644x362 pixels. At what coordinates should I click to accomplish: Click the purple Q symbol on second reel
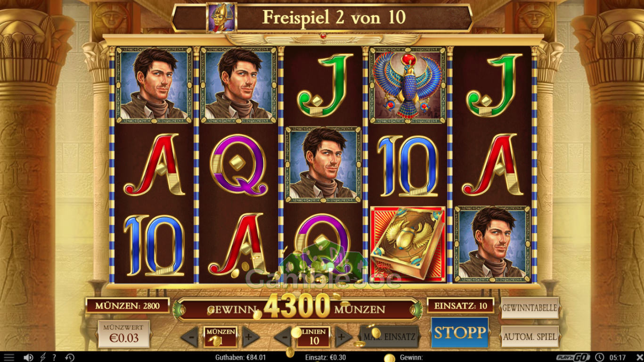[238, 165]
